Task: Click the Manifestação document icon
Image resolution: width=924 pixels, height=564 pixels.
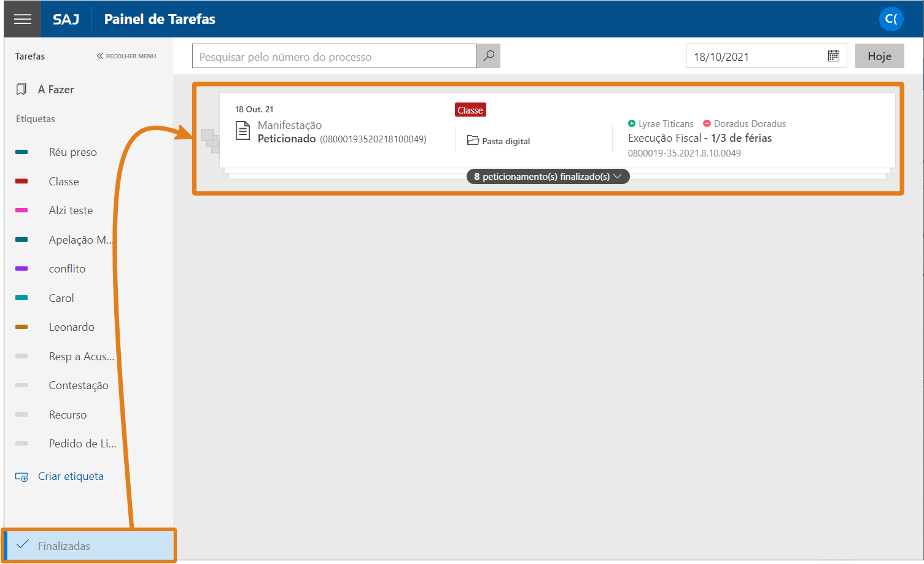Action: 243,131
